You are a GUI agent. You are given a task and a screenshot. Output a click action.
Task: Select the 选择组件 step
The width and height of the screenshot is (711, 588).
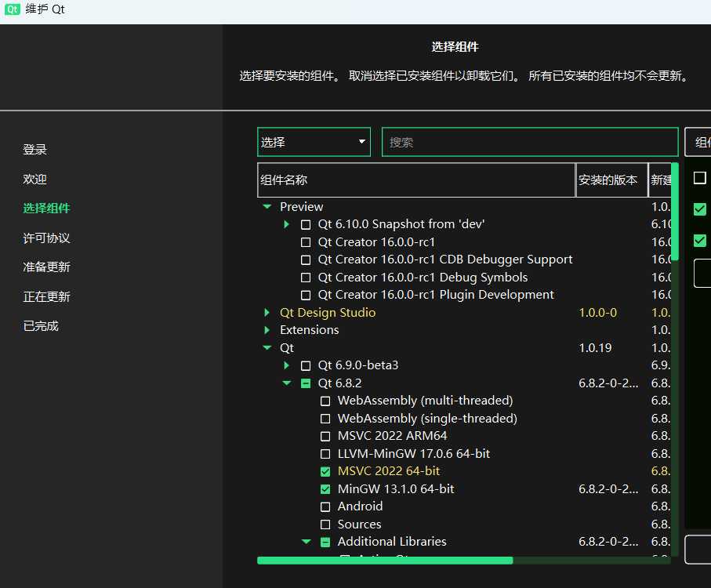[x=46, y=208]
